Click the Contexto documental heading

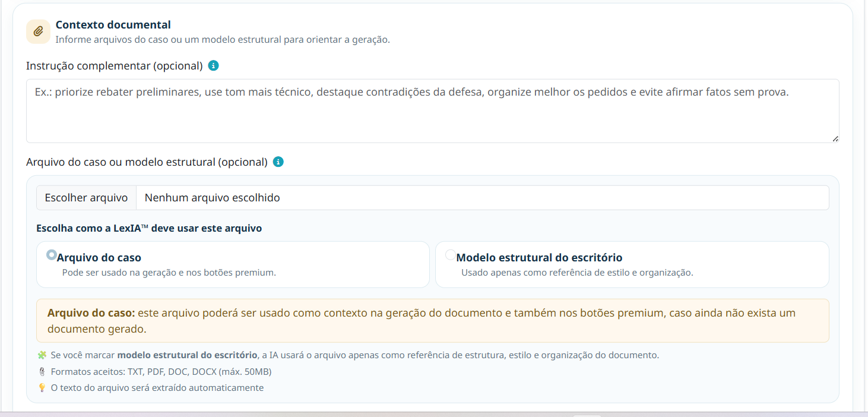point(113,24)
